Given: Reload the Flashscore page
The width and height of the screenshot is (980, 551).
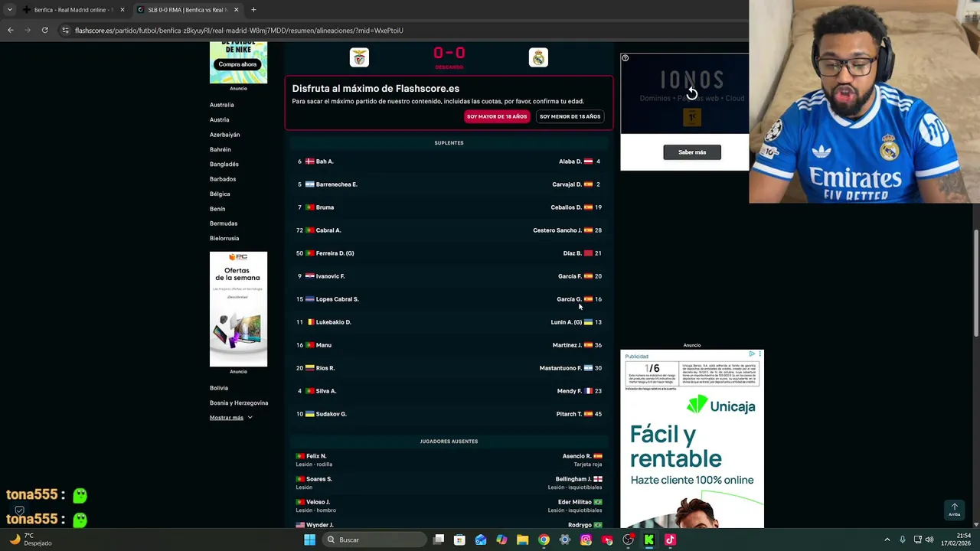Looking at the screenshot, I should coord(44,30).
